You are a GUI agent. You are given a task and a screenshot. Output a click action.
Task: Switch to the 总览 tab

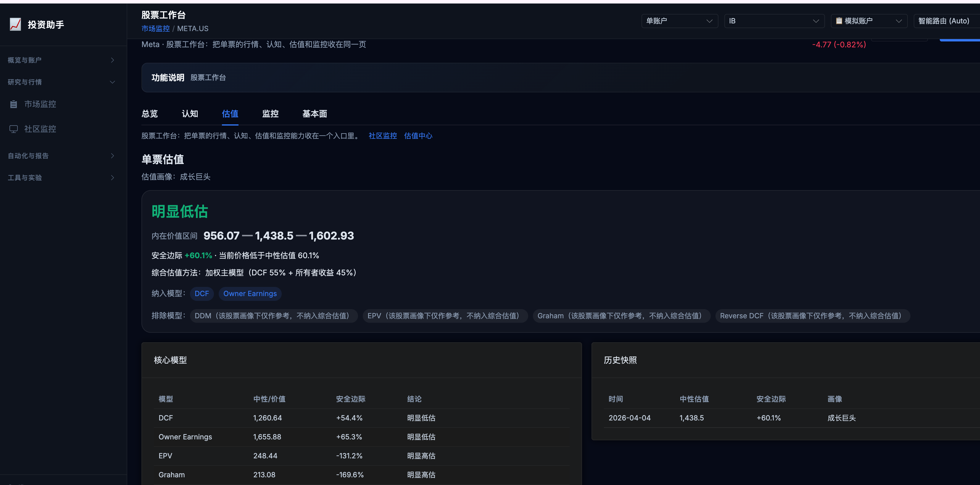pyautogui.click(x=149, y=114)
